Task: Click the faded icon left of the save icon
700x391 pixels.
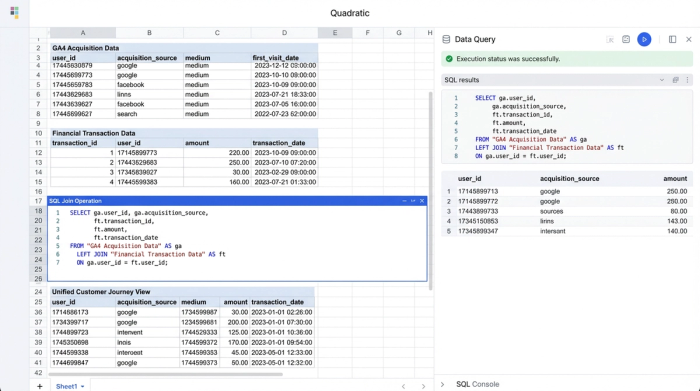Action: pos(610,40)
